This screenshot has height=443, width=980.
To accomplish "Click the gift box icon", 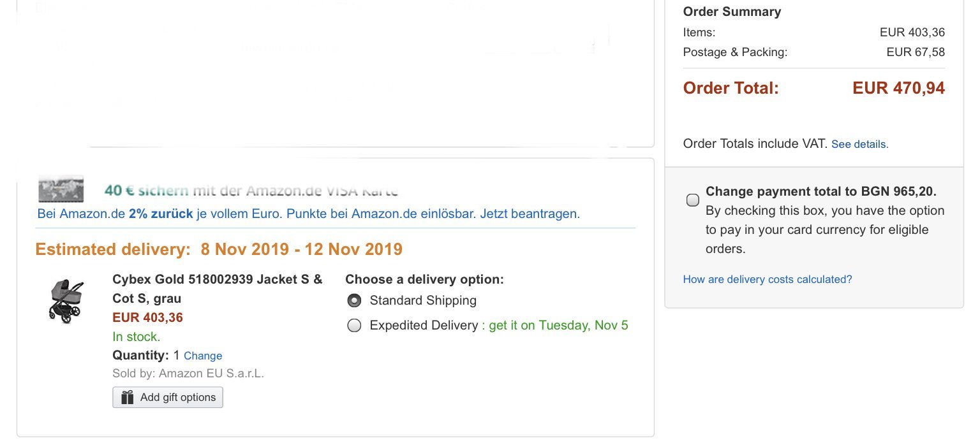I will [x=128, y=397].
